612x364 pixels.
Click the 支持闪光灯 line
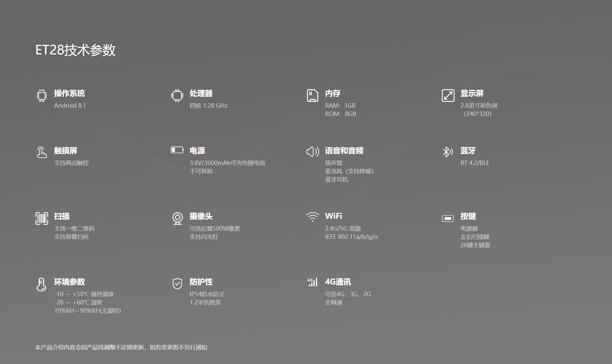tap(204, 237)
